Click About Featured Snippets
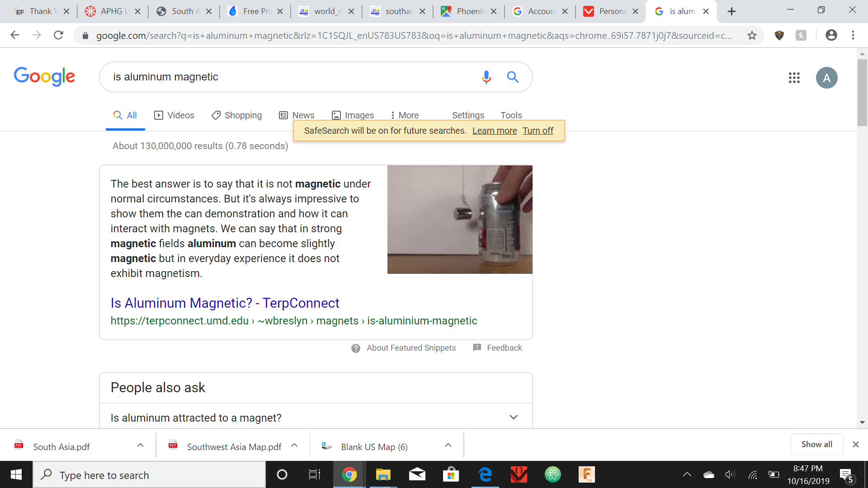This screenshot has height=488, width=868. click(411, 348)
